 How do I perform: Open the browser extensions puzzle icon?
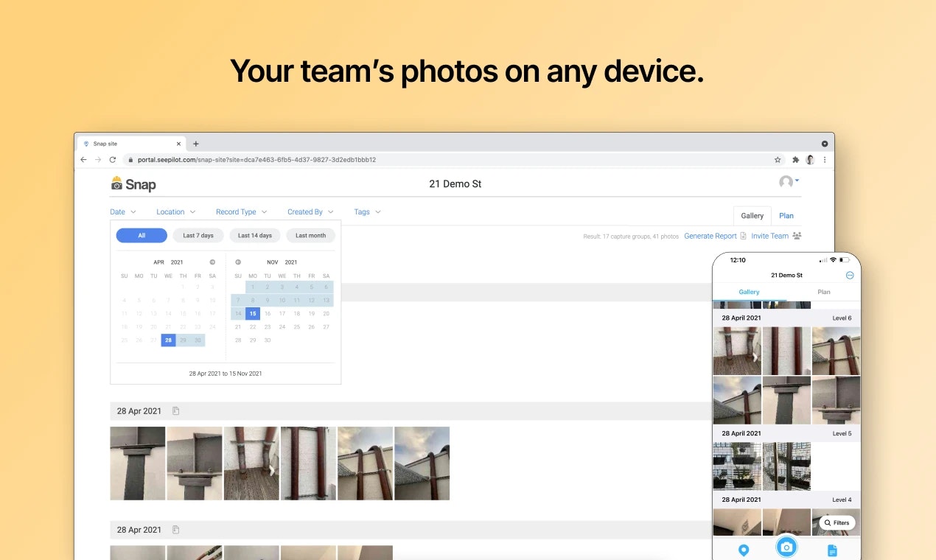[796, 159]
